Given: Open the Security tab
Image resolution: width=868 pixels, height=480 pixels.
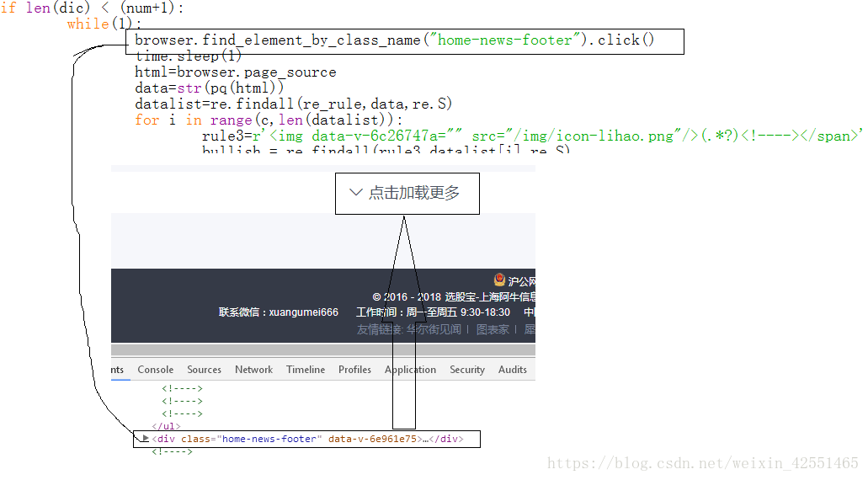Looking at the screenshot, I should click(467, 370).
